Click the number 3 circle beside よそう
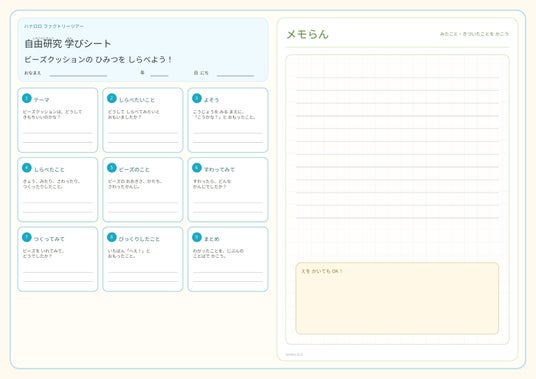This screenshot has width=536, height=379. 197,98
